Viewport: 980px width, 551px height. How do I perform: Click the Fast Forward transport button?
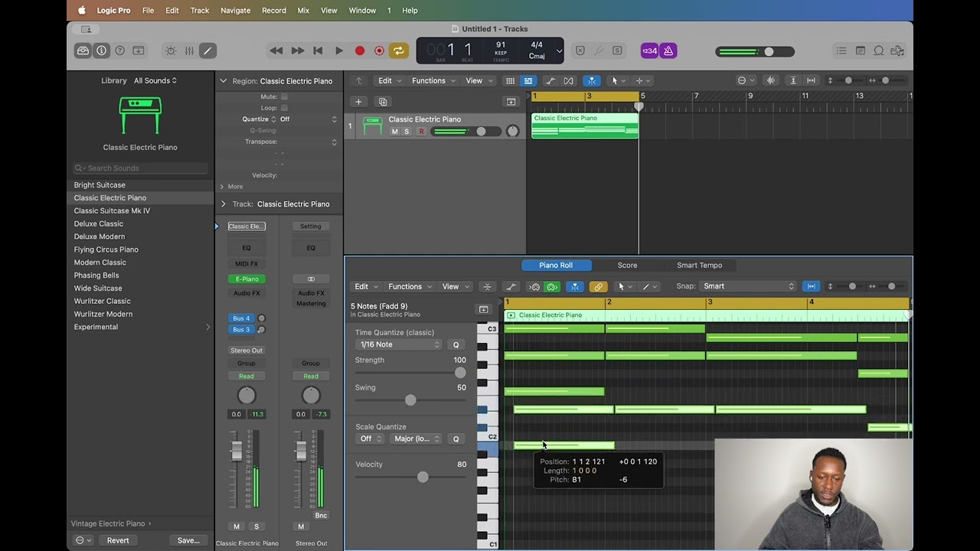[x=298, y=51]
